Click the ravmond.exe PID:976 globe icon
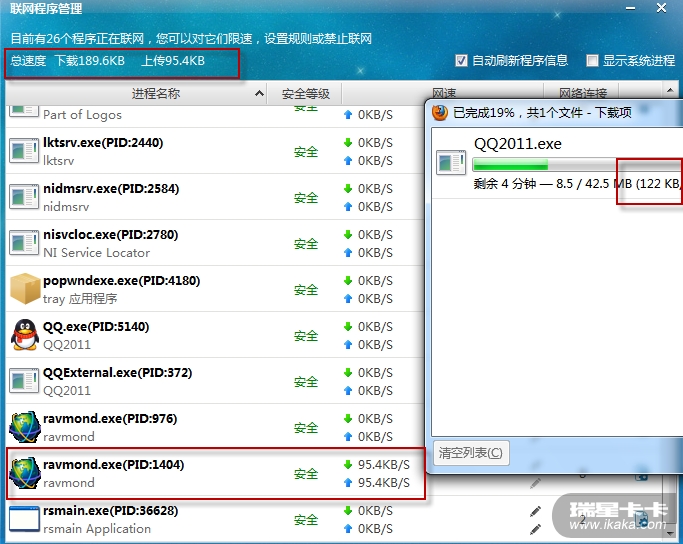This screenshot has width=683, height=544. [x=25, y=427]
